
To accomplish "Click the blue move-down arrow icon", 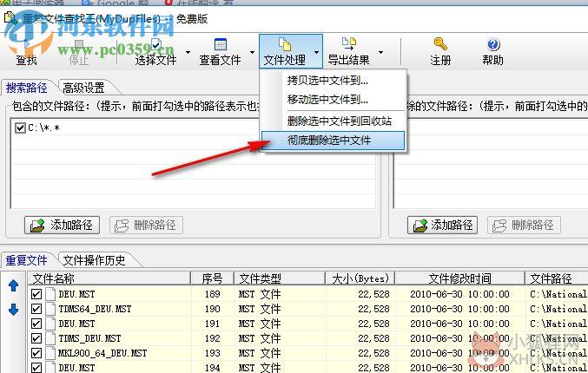I will coord(14,310).
